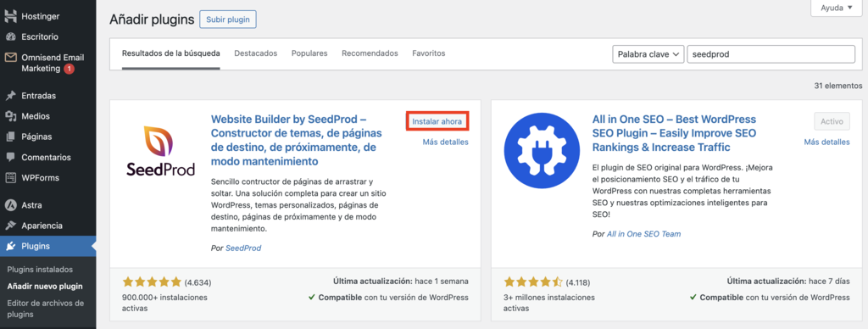
Task: Open the Website Builder by SeedProd title link
Action: [297, 140]
